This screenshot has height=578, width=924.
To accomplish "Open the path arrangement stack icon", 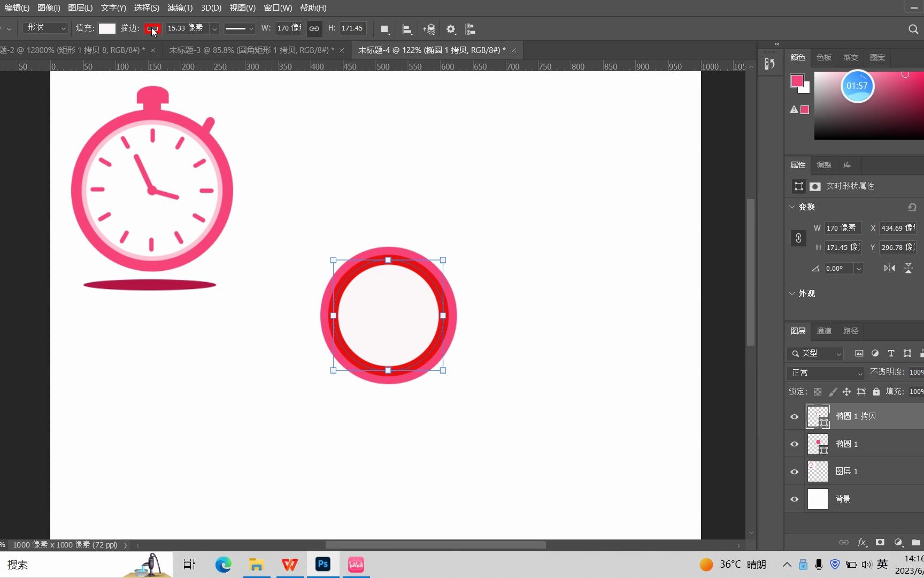I will [429, 29].
